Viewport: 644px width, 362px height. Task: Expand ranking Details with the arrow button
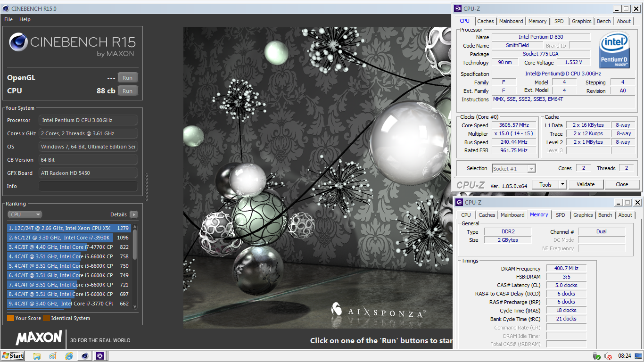click(x=133, y=214)
